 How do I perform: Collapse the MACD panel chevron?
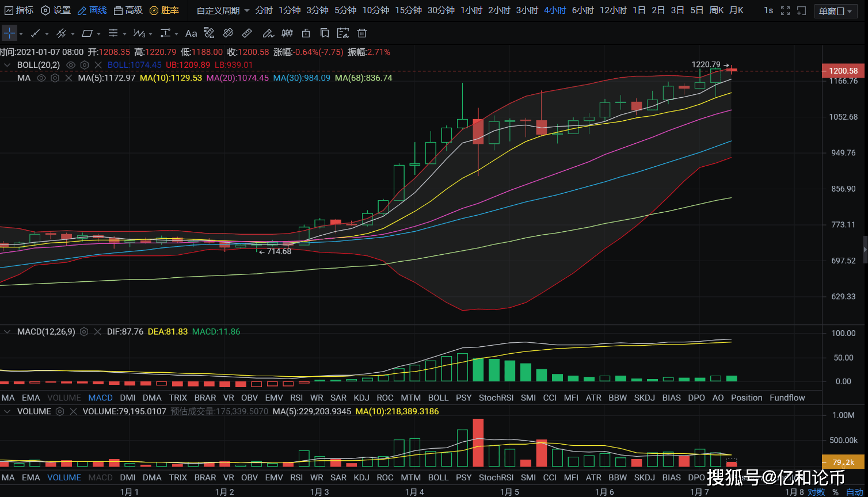[7, 332]
